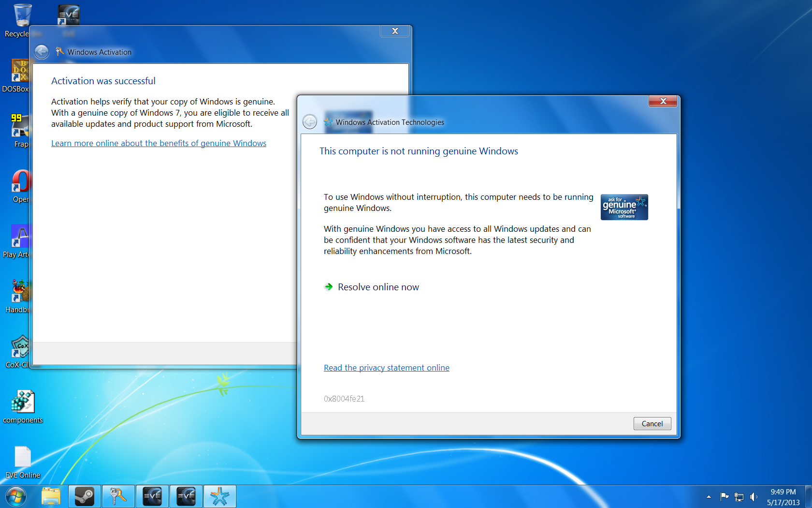
Task: Select Fraps desktop shortcut
Action: 19,131
